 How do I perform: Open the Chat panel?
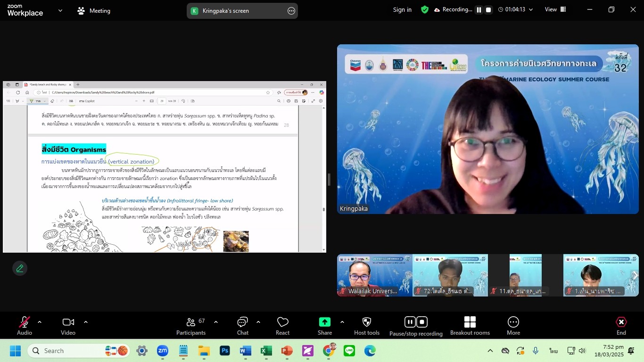[243, 322]
